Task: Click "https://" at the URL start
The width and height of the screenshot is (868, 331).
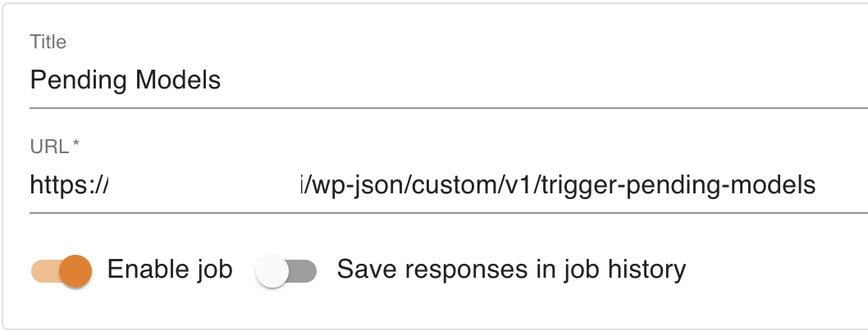Action: click(x=68, y=186)
